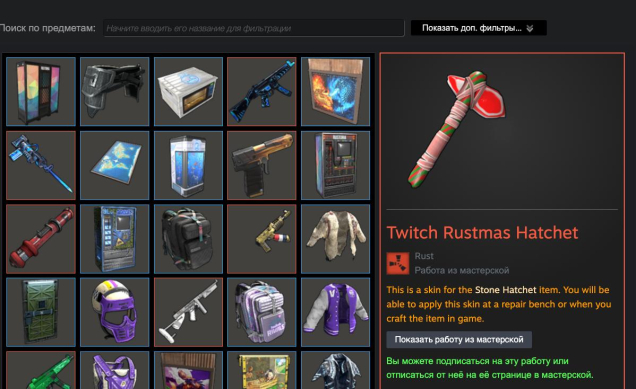Select the black backpack item
Screen dimensions: 636x389
point(189,239)
